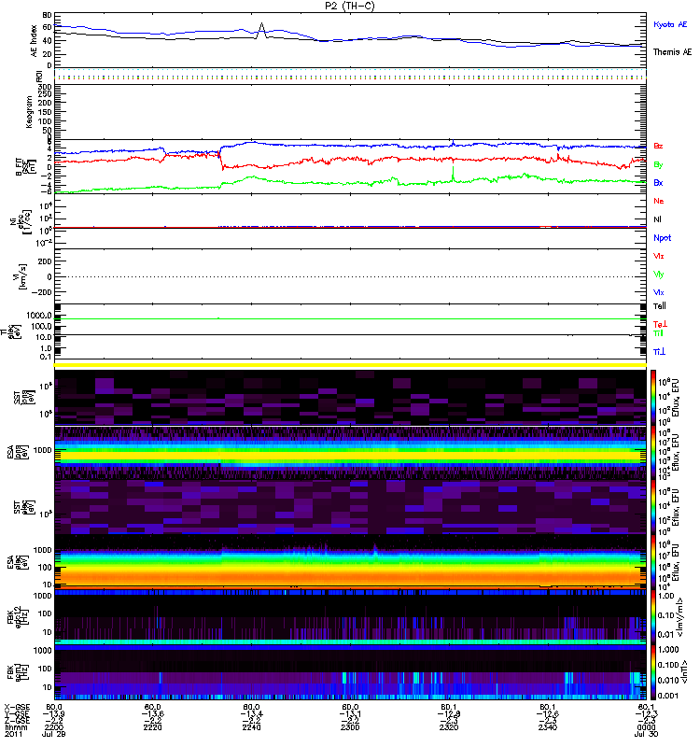Click the Keogram axis label
Viewport: 700px width, 747px height.
pos(29,111)
